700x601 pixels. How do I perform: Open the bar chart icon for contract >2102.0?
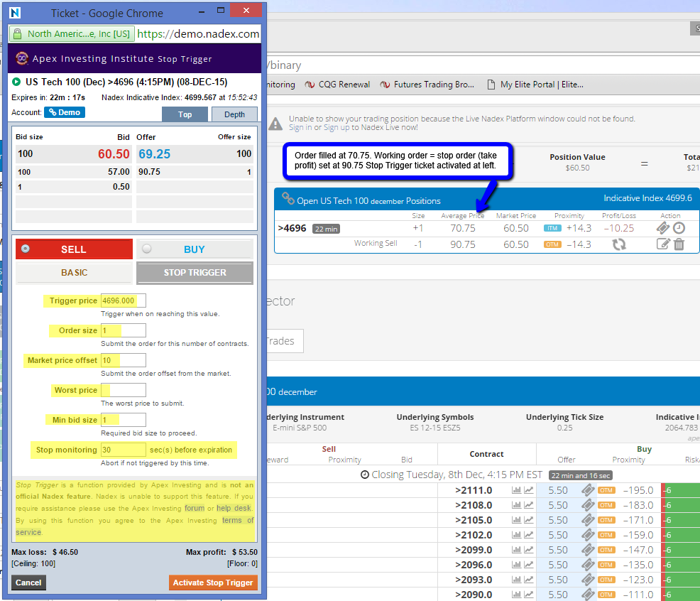tap(517, 535)
